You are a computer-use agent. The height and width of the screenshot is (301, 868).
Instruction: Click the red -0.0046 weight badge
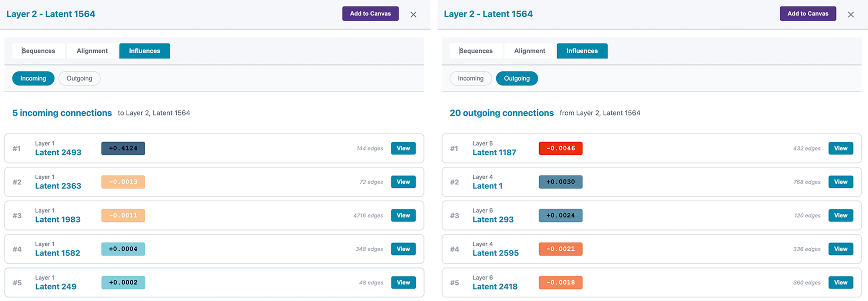[x=560, y=148]
